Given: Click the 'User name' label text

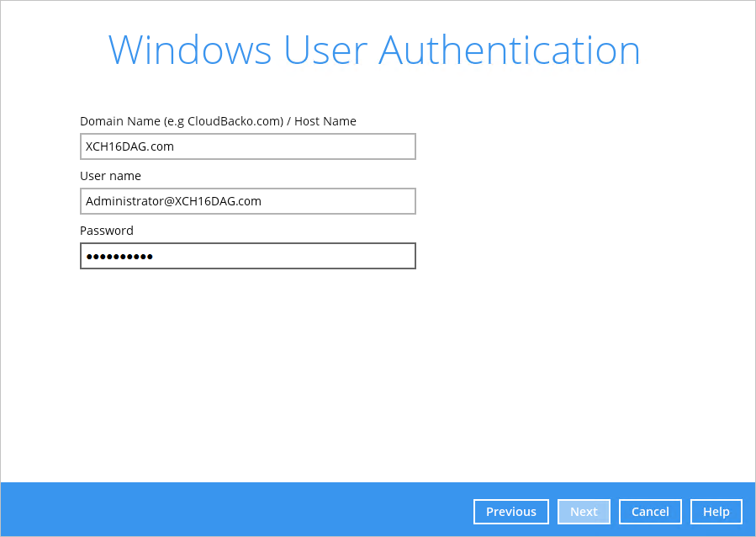Looking at the screenshot, I should [110, 176].
